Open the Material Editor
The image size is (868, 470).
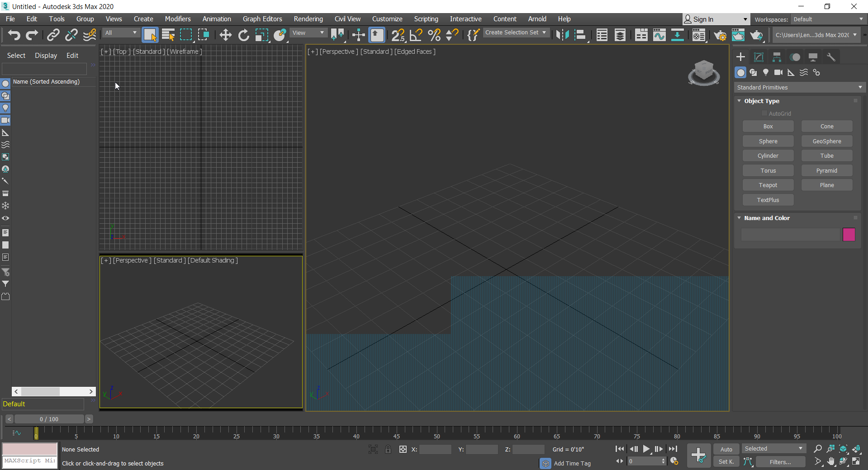[x=699, y=35]
